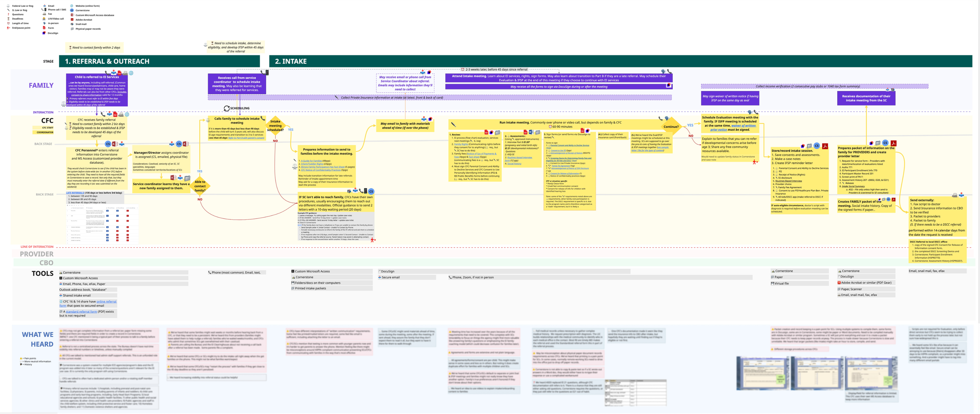This screenshot has width=980, height=414.
Task: Click the IL Law or Reg legend icon
Action: pyautogui.click(x=9, y=10)
